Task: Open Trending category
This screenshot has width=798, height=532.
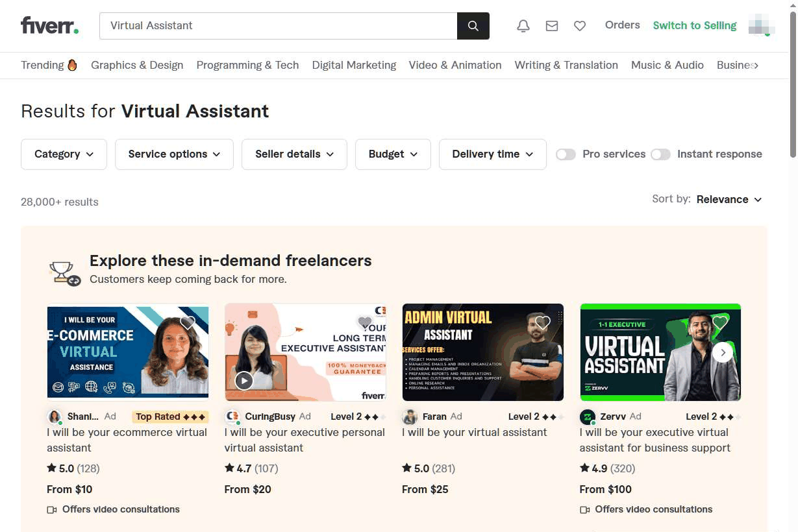Action: (49, 65)
